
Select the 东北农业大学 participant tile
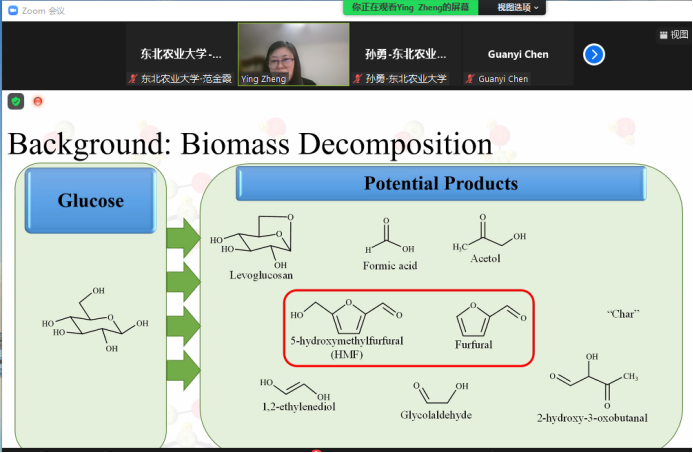(x=181, y=54)
